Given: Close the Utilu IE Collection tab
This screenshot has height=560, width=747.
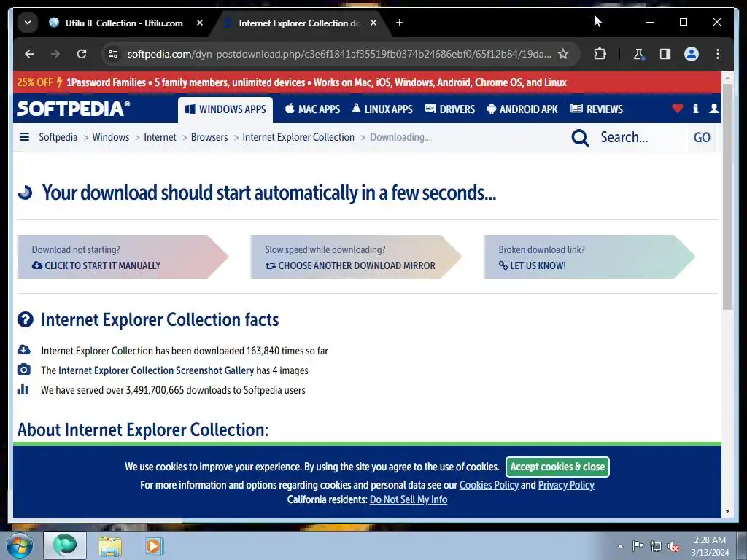Looking at the screenshot, I should (x=200, y=23).
